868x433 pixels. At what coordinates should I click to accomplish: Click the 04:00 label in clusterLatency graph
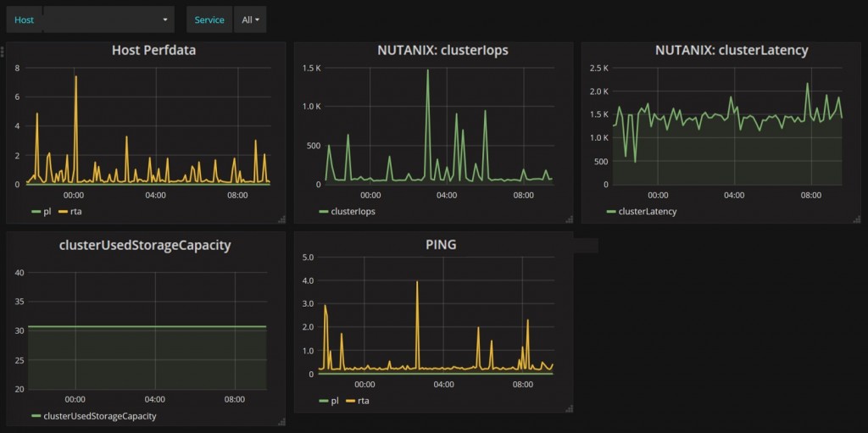[734, 195]
